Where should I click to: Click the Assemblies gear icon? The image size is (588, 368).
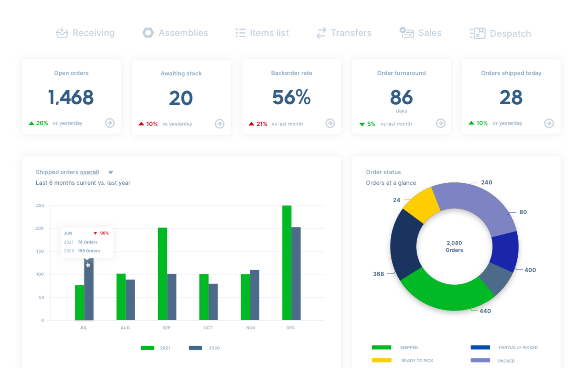[x=148, y=33]
